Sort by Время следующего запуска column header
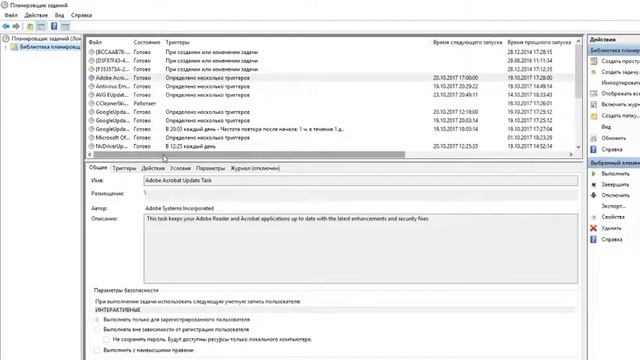 pos(467,42)
